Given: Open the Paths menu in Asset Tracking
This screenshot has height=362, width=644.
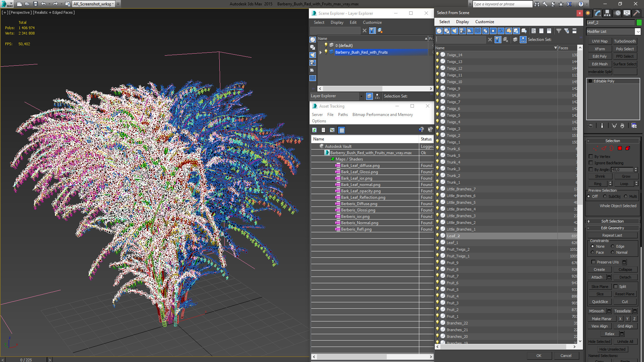Looking at the screenshot, I should (342, 115).
